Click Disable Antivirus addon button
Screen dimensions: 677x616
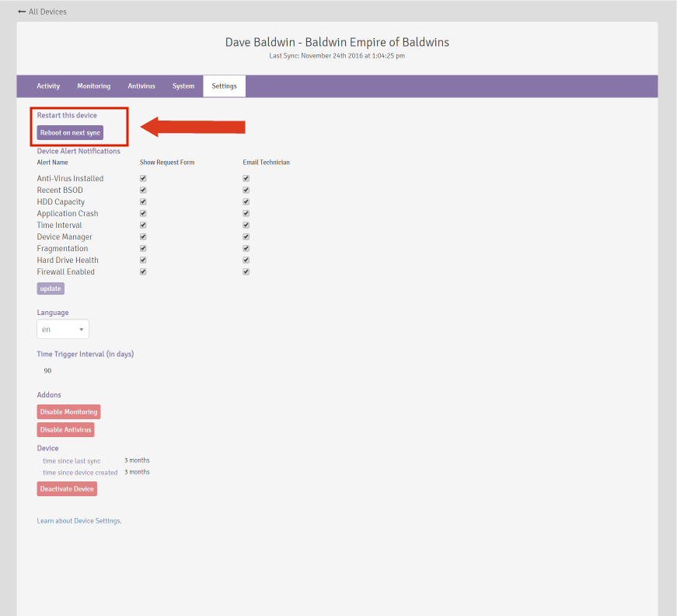(x=65, y=430)
